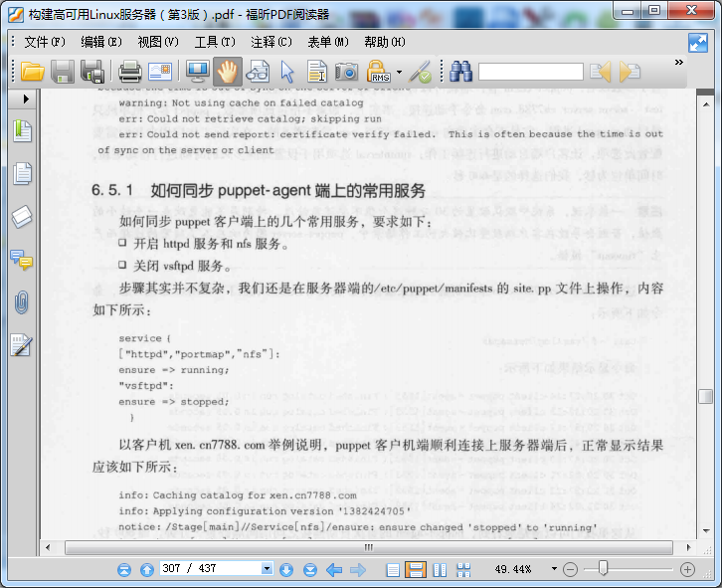Click the horizontal scrollbar right arrow
722x588 pixels.
(x=688, y=548)
